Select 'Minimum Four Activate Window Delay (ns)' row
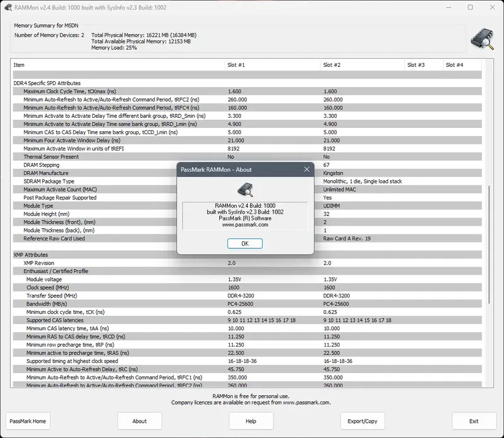The width and height of the screenshot is (504, 438). tap(247, 141)
